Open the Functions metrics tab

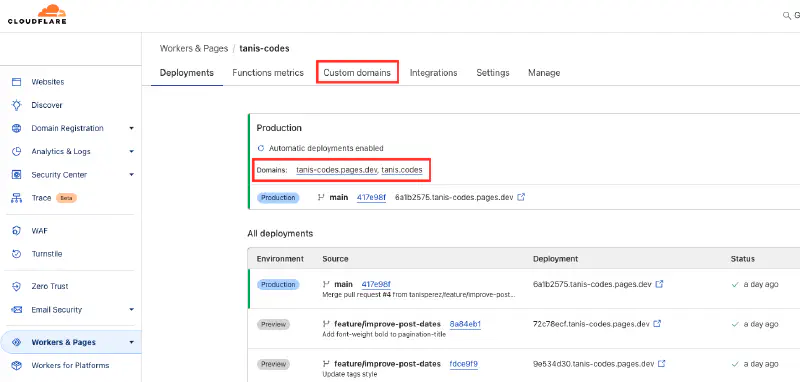(x=268, y=73)
